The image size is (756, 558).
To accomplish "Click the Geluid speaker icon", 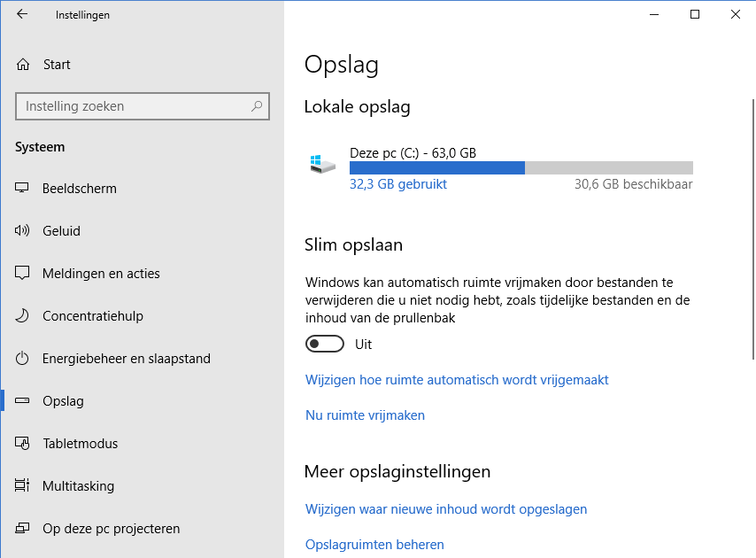I will click(x=23, y=231).
